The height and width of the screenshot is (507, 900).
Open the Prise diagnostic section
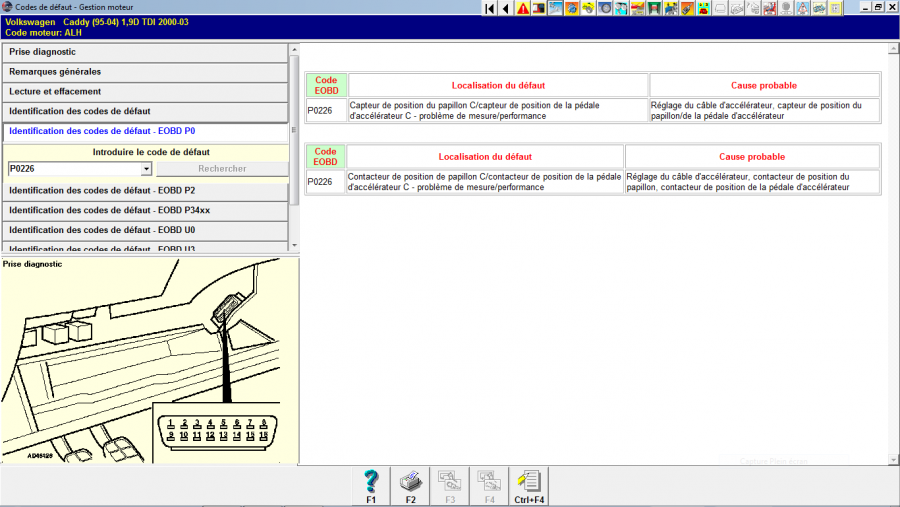click(145, 52)
